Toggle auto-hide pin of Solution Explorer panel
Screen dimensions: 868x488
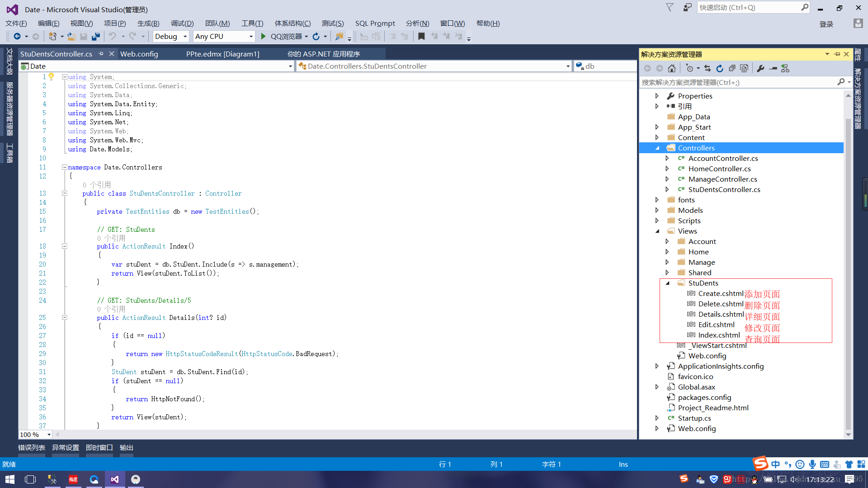[837, 54]
